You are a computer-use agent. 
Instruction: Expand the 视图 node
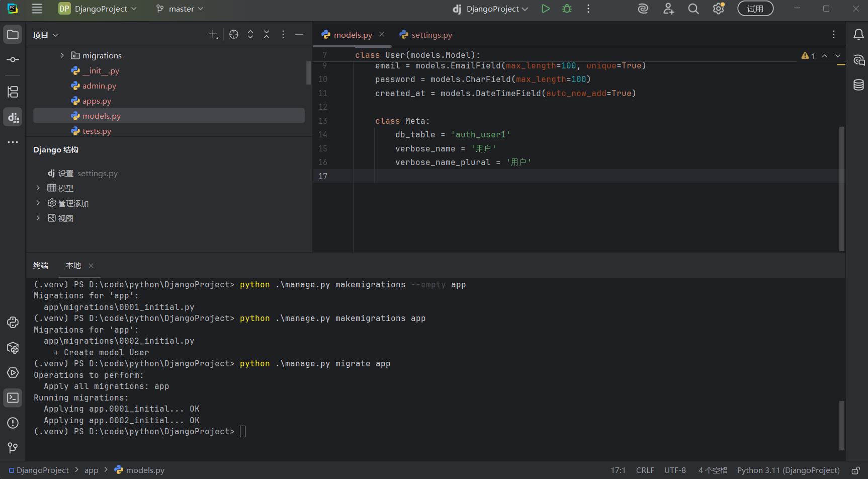pyautogui.click(x=38, y=218)
